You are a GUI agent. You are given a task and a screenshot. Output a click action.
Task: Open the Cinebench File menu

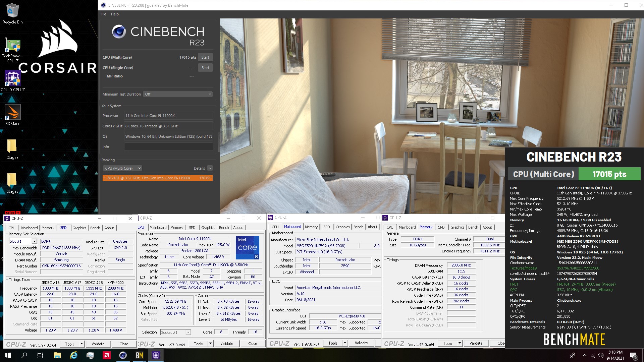(x=103, y=14)
